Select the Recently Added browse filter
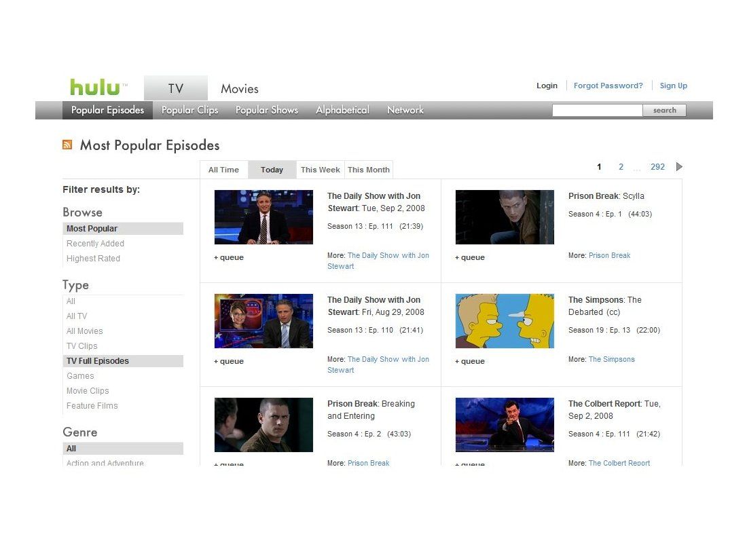 point(95,243)
